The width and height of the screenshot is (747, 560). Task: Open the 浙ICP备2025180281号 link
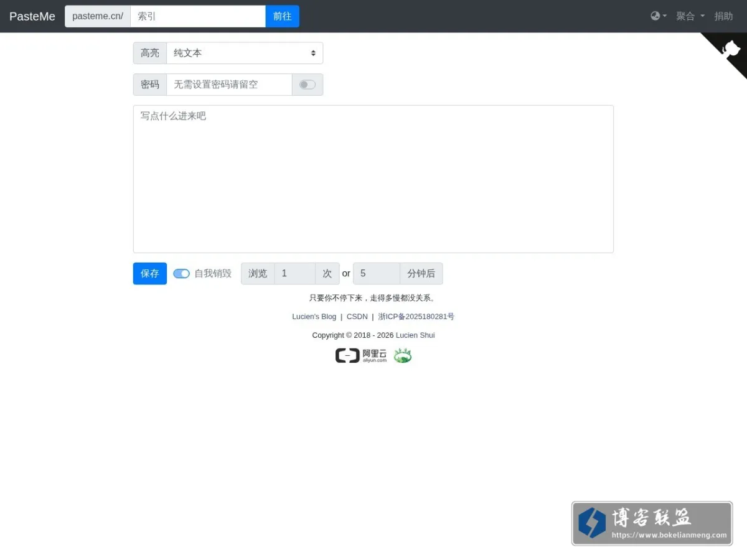pyautogui.click(x=416, y=317)
